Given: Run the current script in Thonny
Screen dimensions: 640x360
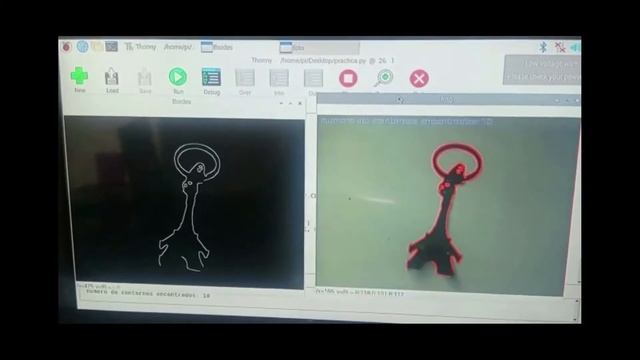Looking at the screenshot, I should (178, 80).
